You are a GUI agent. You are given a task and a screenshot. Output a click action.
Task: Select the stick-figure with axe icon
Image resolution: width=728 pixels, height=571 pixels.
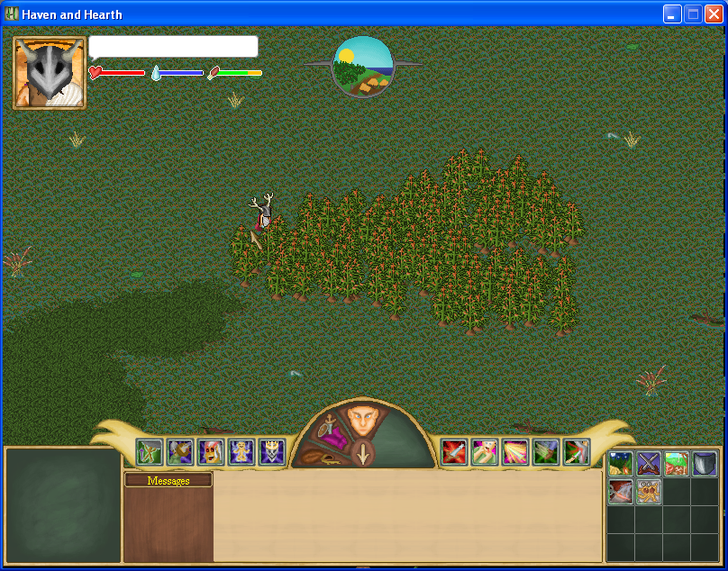pyautogui.click(x=150, y=452)
